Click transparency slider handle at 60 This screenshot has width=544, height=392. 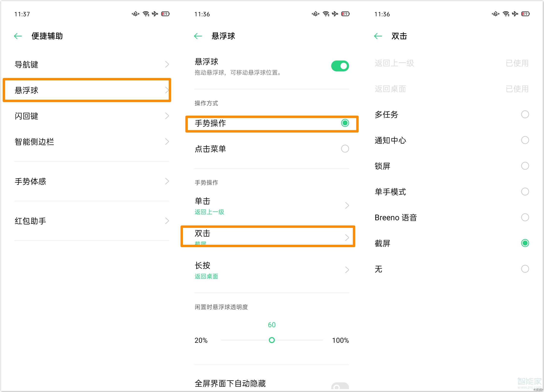click(272, 340)
